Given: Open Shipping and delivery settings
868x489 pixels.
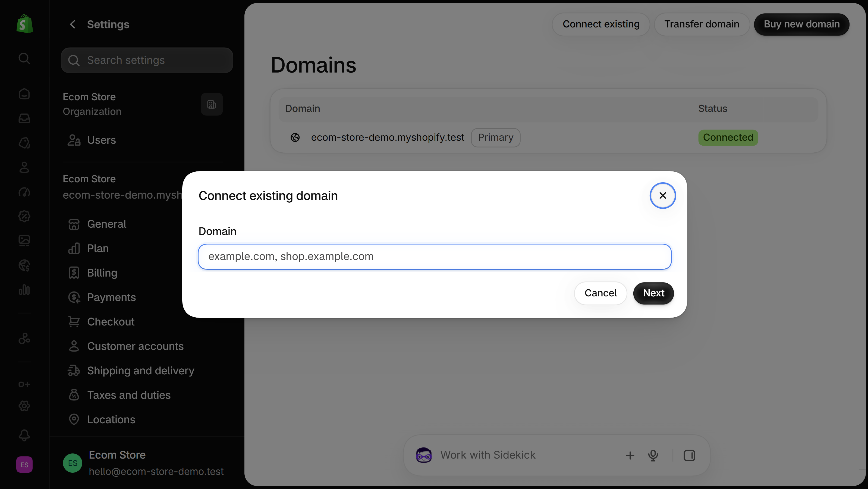Looking at the screenshot, I should (143, 371).
